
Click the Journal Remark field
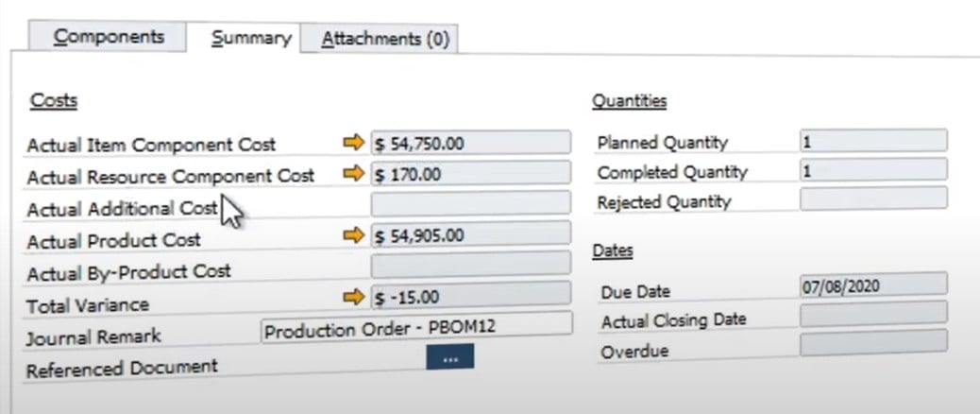[x=415, y=327]
